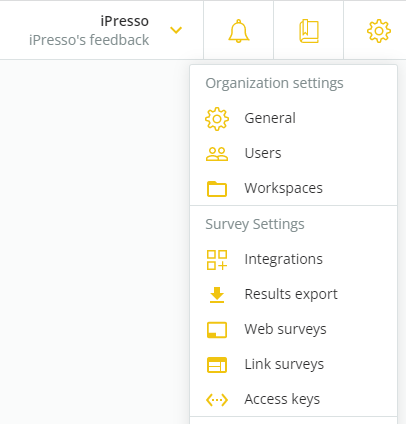Click the settings gear icon in header
This screenshot has height=424, width=411.
(379, 31)
